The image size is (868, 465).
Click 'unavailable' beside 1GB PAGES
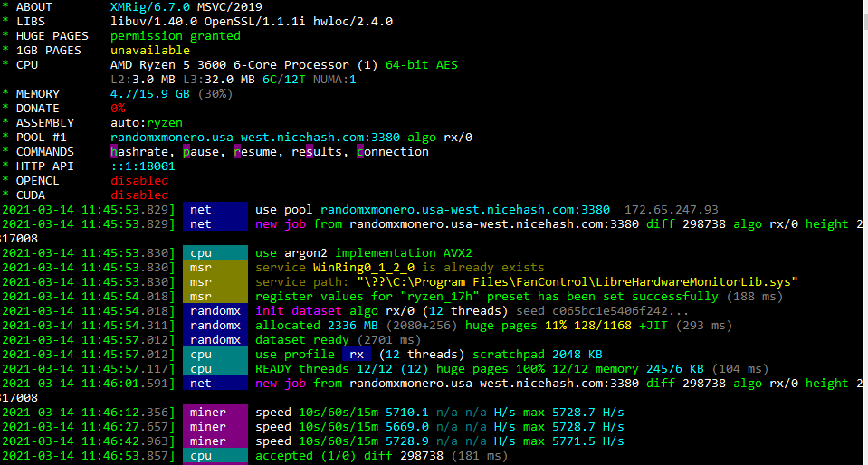150,51
